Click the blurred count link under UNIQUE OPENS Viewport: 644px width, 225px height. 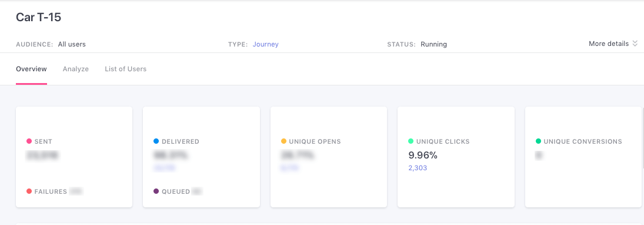(290, 168)
